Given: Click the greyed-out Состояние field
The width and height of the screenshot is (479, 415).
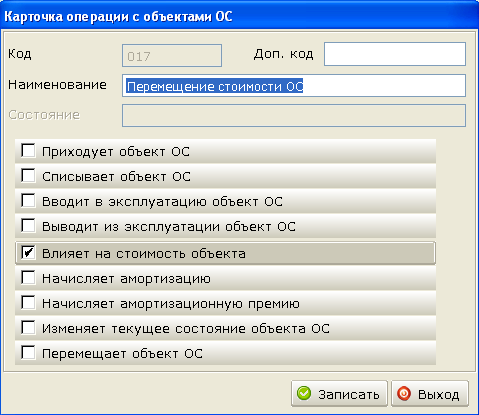Looking at the screenshot, I should (x=294, y=116).
